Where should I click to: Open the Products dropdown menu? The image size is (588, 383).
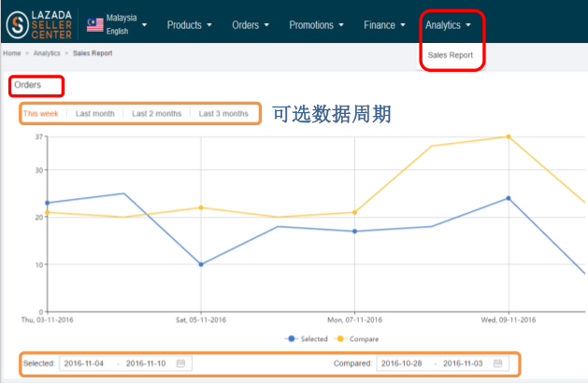pos(189,25)
